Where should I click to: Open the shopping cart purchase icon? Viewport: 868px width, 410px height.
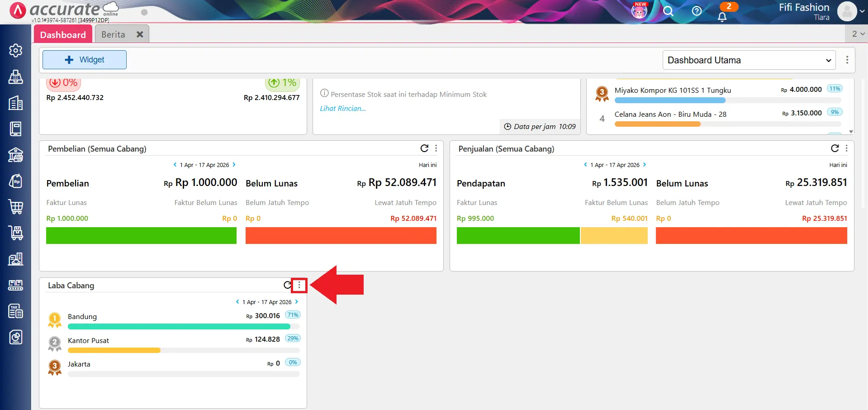[16, 207]
